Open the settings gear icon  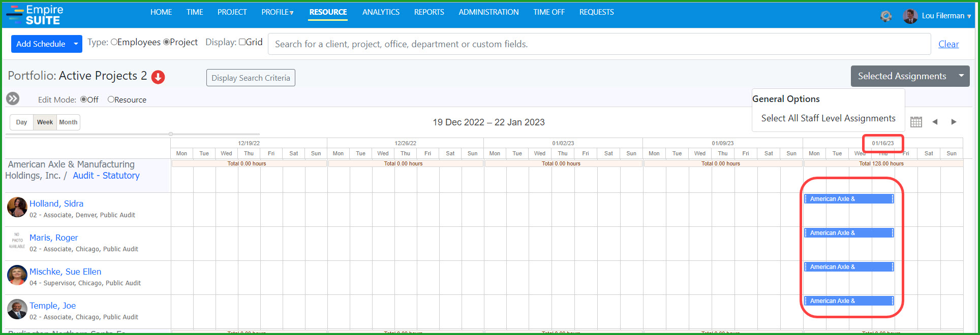(x=886, y=16)
